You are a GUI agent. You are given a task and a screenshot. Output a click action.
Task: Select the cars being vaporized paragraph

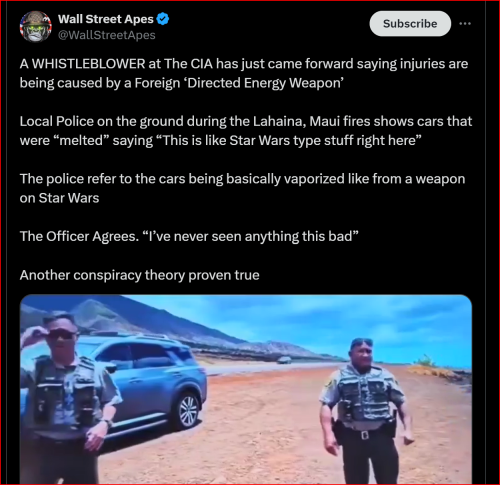[242, 188]
